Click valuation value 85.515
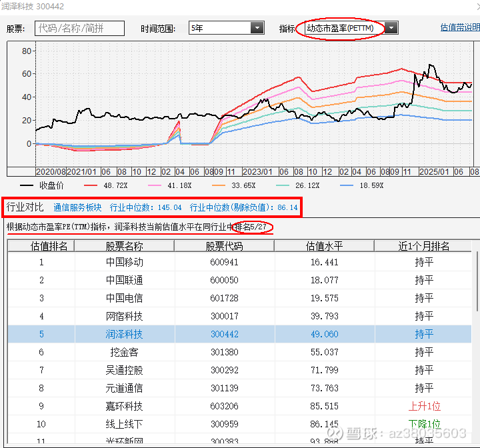Image resolution: width=480 pixels, height=448 pixels. pos(324,407)
